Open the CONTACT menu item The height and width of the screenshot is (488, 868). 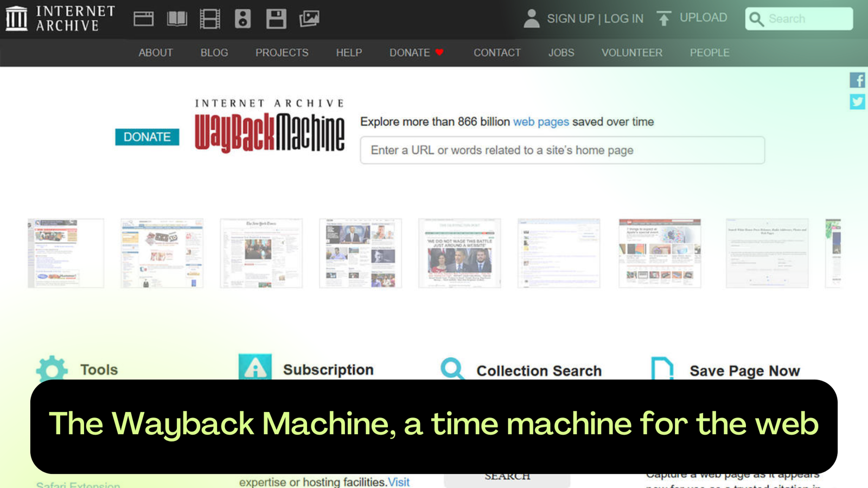click(497, 53)
